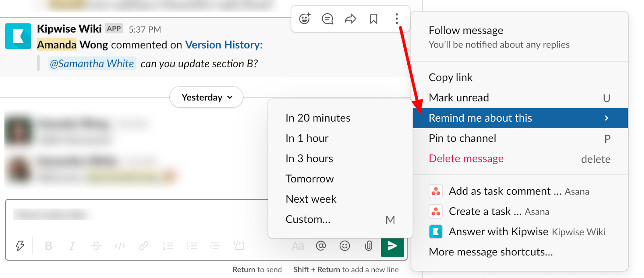Screen dimensions: 644x278
Task: Click the Kipwise Wiki app avatar
Action: (18, 36)
